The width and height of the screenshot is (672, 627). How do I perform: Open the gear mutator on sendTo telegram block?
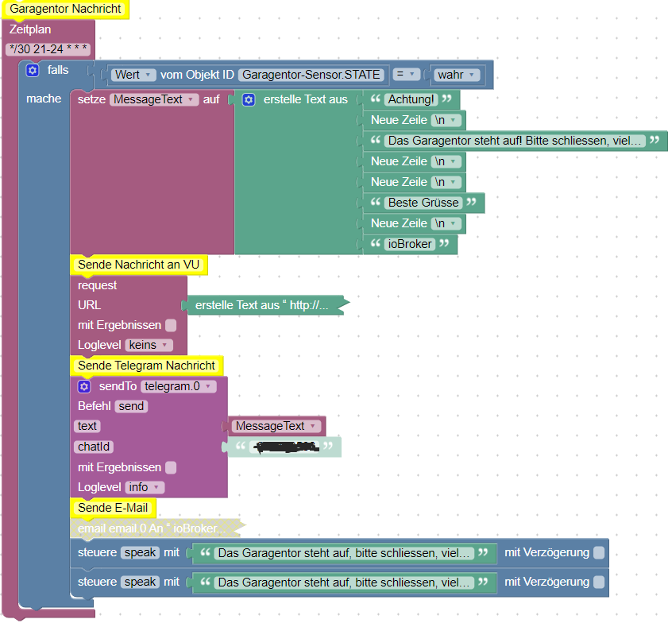tap(84, 387)
